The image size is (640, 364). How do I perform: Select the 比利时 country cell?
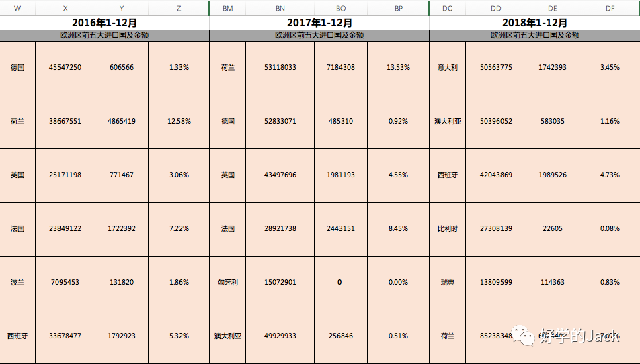click(x=447, y=229)
